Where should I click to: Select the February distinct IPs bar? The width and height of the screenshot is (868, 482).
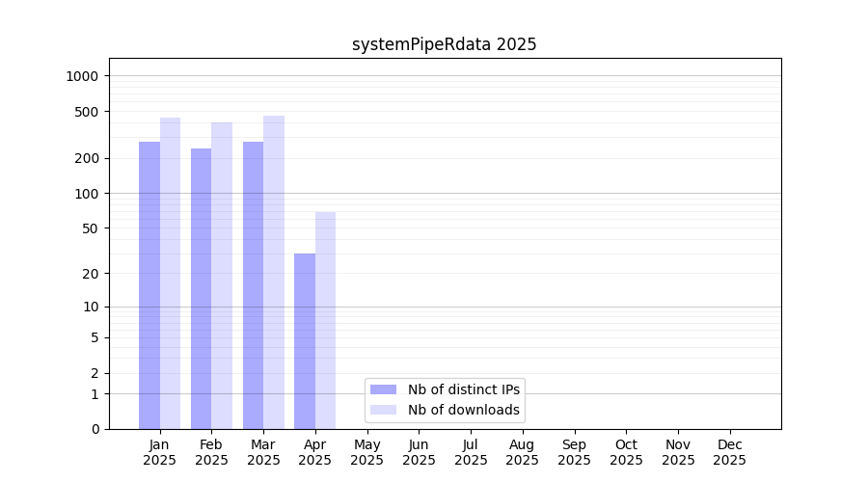(201, 288)
